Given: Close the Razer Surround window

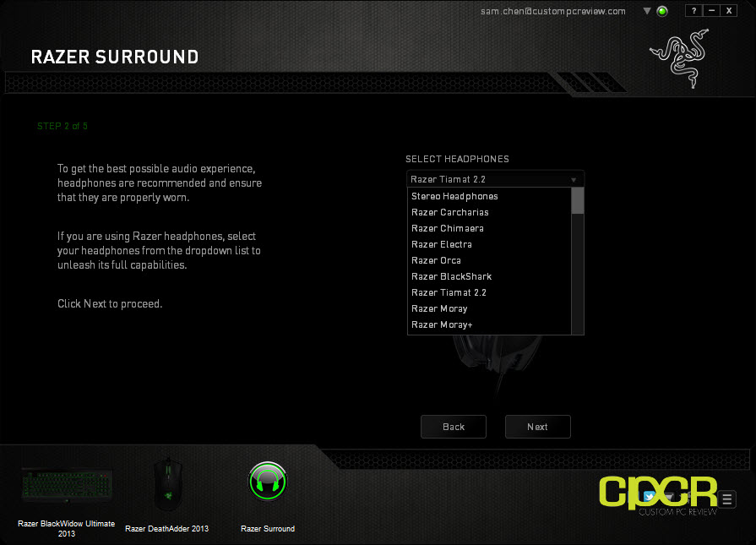Looking at the screenshot, I should coord(729,11).
